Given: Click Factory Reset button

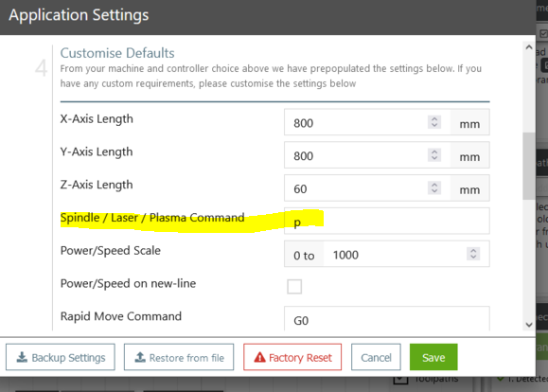Looking at the screenshot, I should point(292,357).
